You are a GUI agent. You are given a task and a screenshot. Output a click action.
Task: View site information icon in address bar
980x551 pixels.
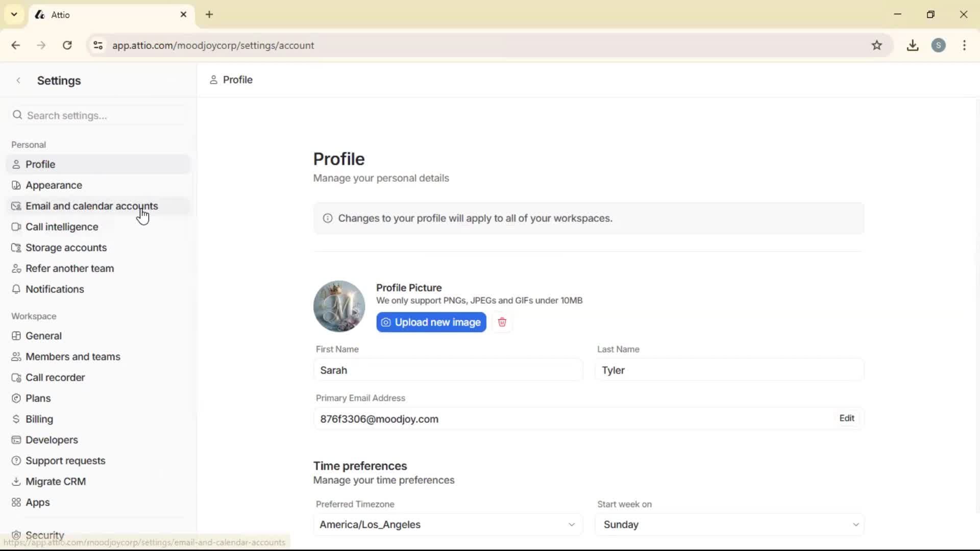coord(98,45)
